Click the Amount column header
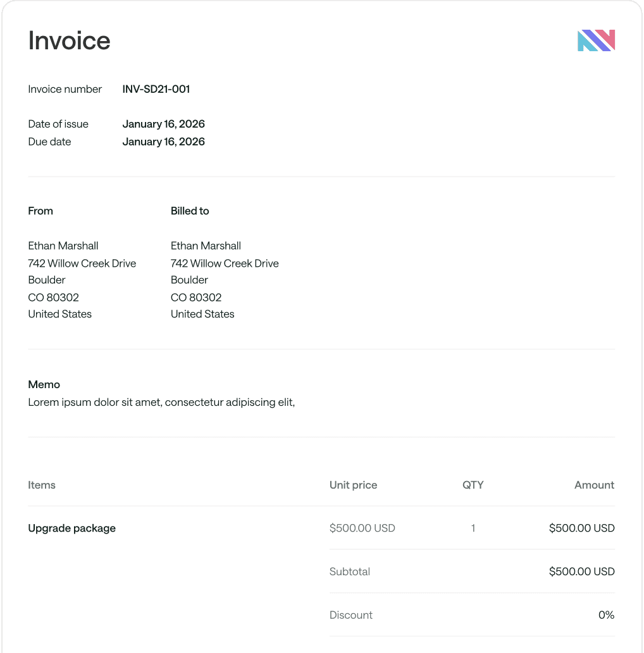Screen dimensions: 644x653 pyautogui.click(x=595, y=485)
